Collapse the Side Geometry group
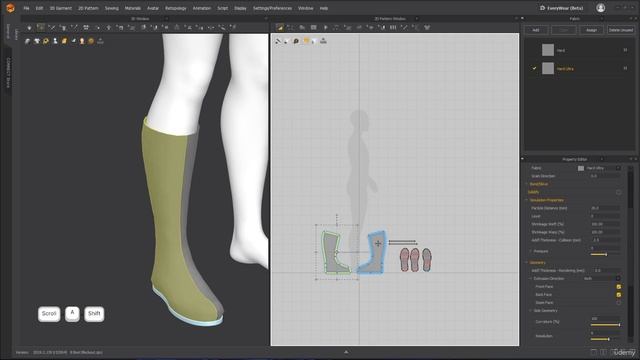The height and width of the screenshot is (360, 640). click(531, 311)
